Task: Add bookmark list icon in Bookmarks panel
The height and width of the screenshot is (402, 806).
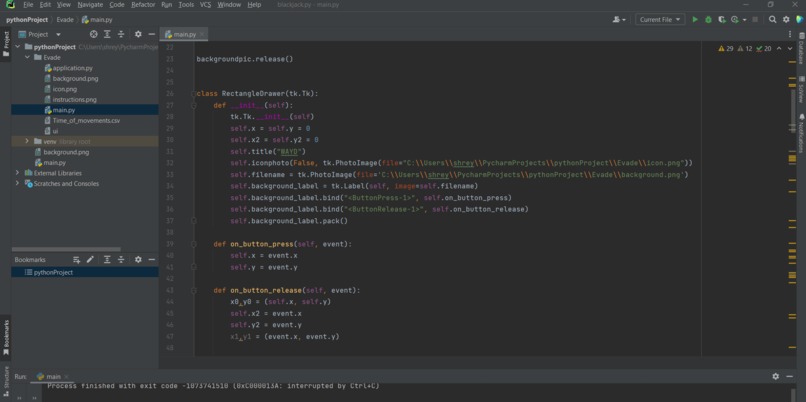Action: 76,260
